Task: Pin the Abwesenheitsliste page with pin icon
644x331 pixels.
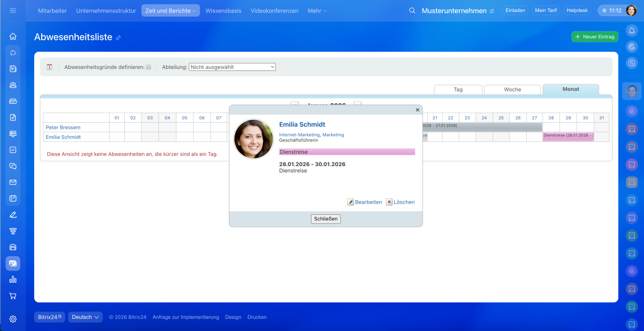Action: pyautogui.click(x=118, y=38)
